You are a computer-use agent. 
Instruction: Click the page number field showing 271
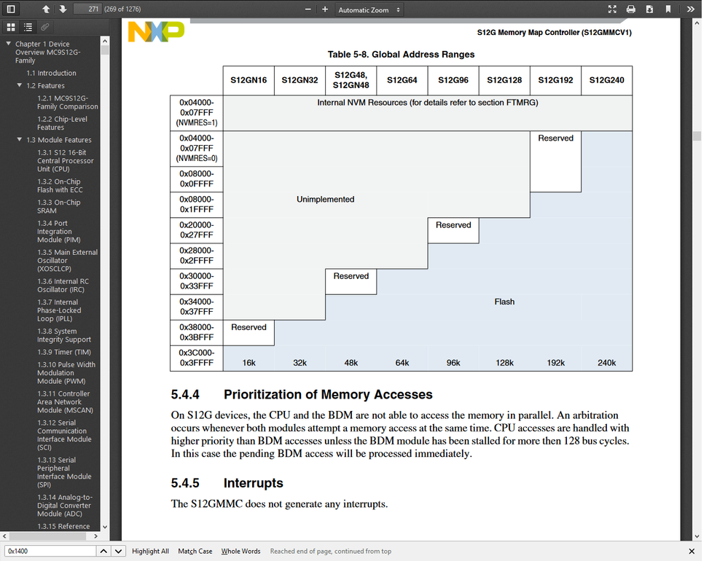tap(87, 9)
